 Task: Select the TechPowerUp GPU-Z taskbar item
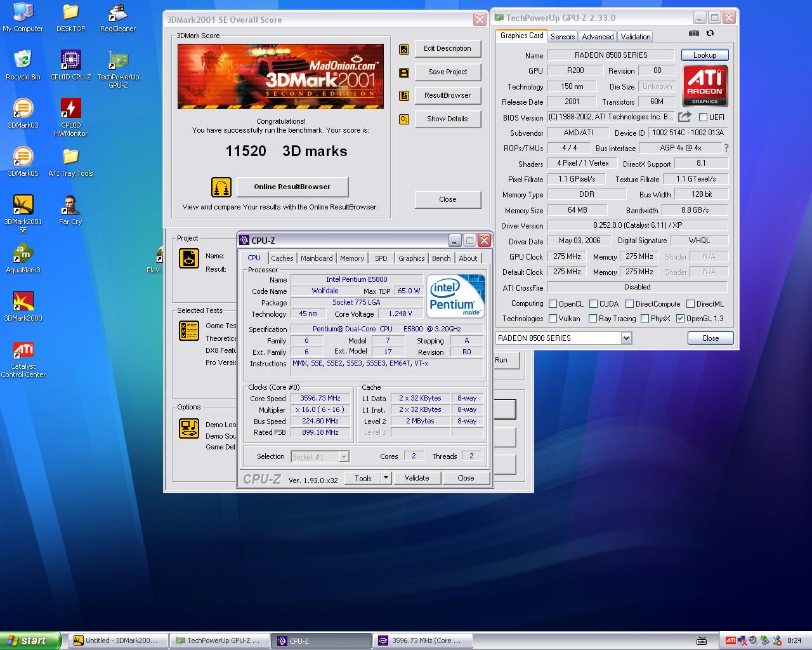point(218,640)
